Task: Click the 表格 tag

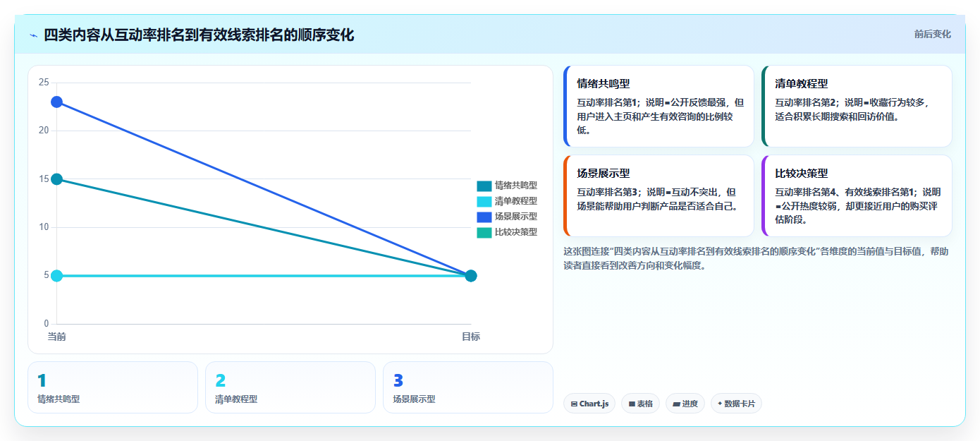Action: coord(640,404)
